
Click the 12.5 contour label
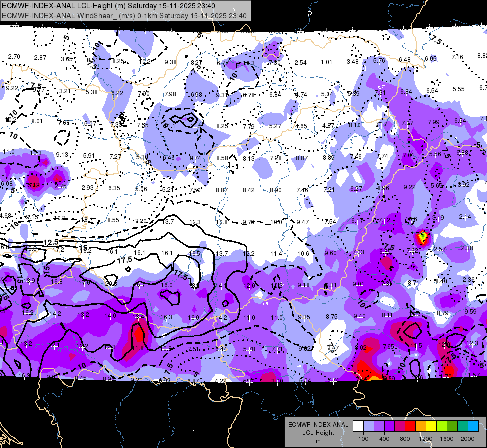click(x=51, y=242)
